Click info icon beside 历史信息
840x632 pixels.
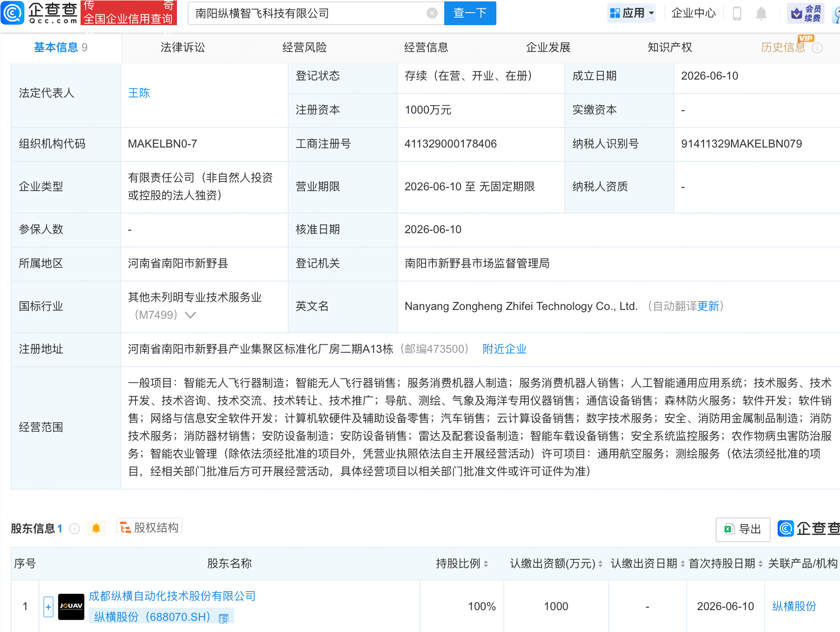click(817, 48)
